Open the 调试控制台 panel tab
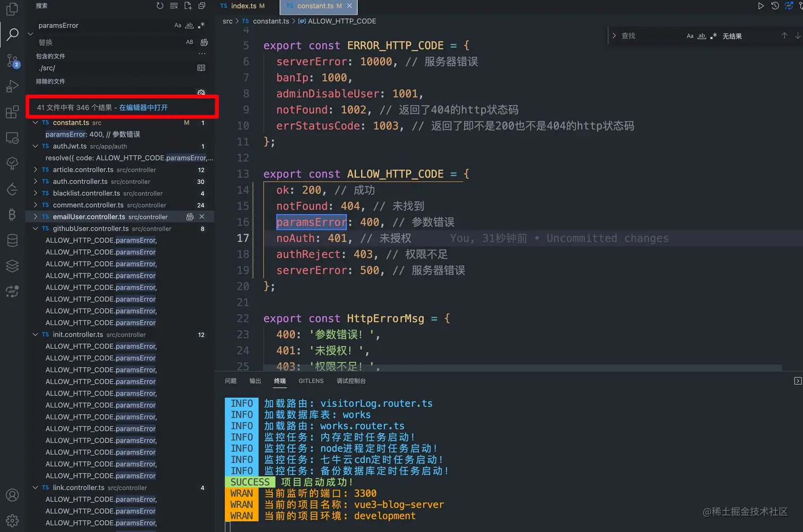803x532 pixels. 351,381
